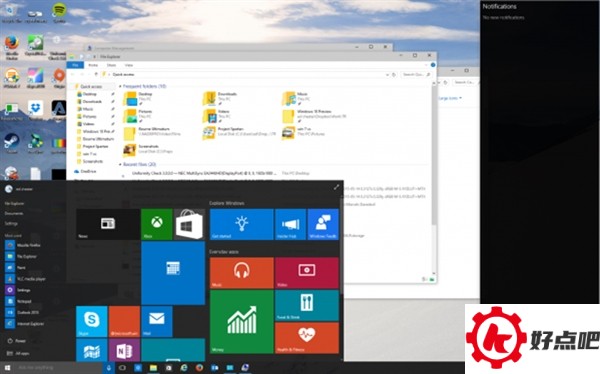Image resolution: width=600 pixels, height=374 pixels.
Task: Open the Food & Drink tile
Action: pos(307,305)
